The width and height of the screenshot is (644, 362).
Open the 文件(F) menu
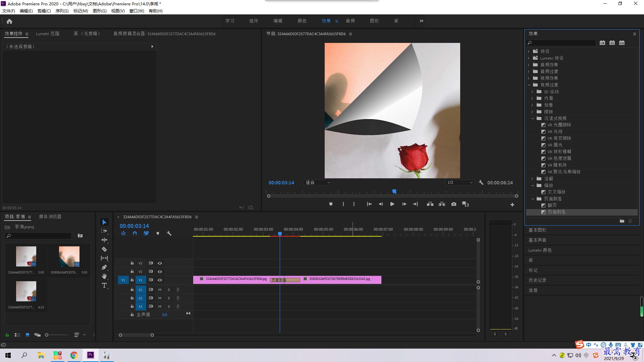(x=9, y=11)
